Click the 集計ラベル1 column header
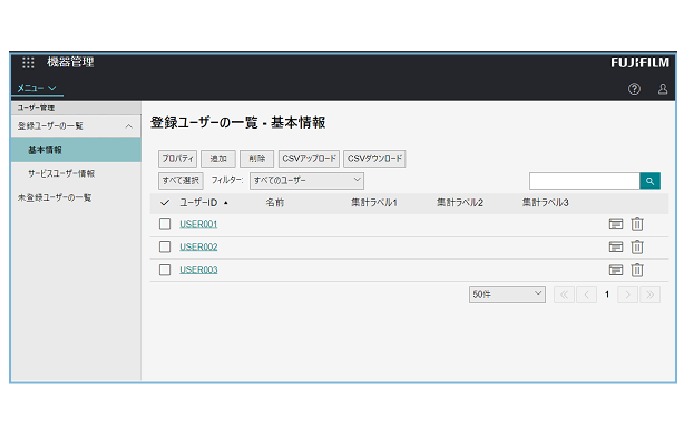 click(374, 203)
